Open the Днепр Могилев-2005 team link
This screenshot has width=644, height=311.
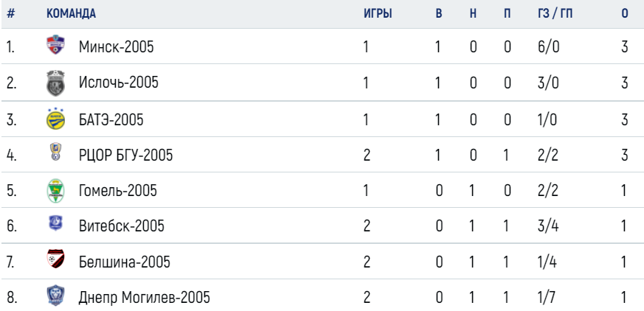[144, 298]
